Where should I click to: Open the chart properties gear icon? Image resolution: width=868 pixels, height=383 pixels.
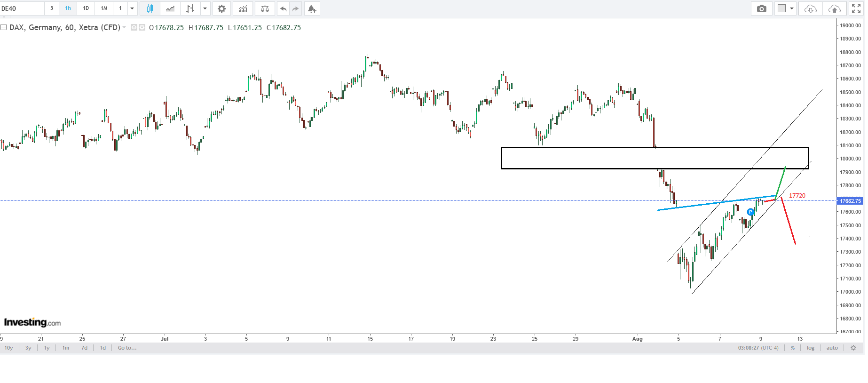pyautogui.click(x=221, y=8)
